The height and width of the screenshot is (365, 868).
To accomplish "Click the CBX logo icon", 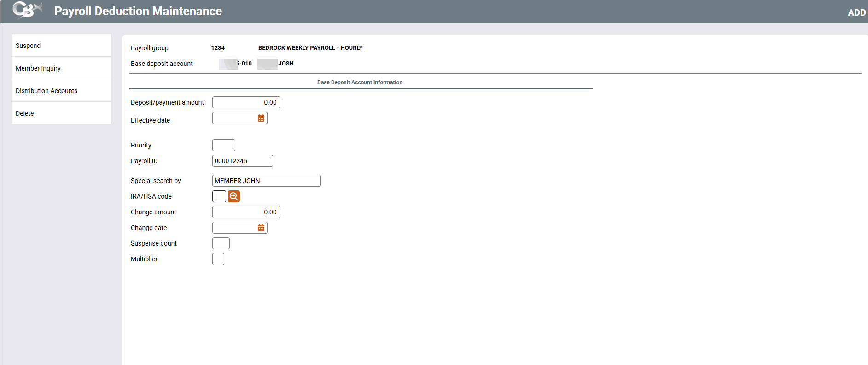I will click(27, 10).
